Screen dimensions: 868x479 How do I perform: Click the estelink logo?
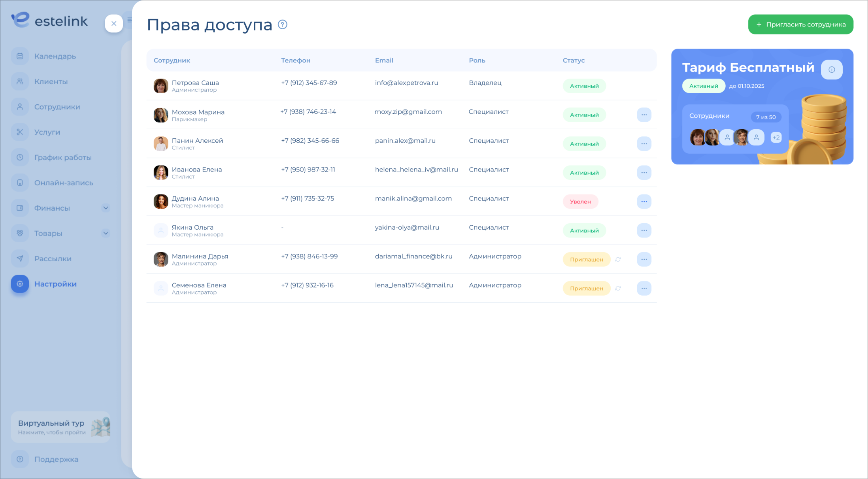[49, 20]
